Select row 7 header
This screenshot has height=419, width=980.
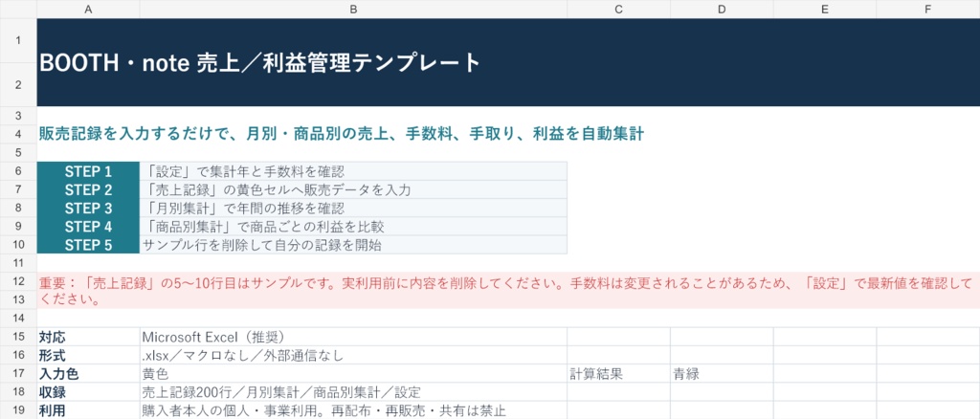click(18, 189)
